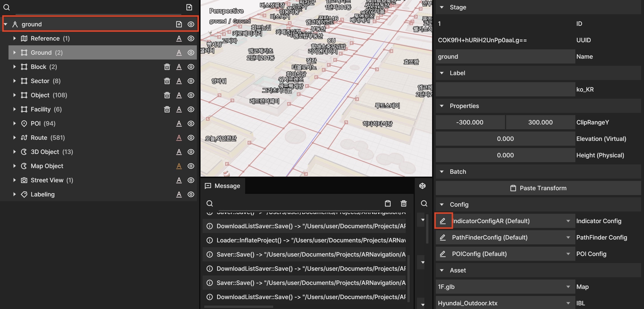Click the clipboard copy icon in Message panel
The height and width of the screenshot is (309, 644).
(x=388, y=203)
